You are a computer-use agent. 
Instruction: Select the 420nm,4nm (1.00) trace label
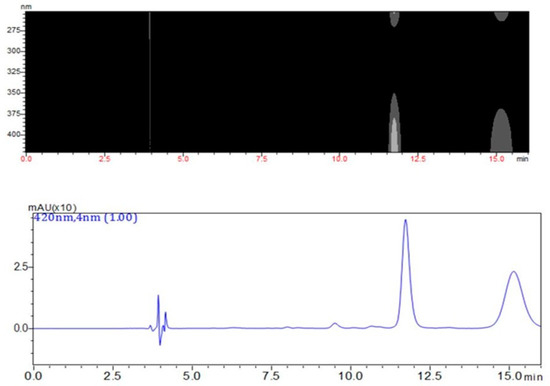click(x=85, y=218)
